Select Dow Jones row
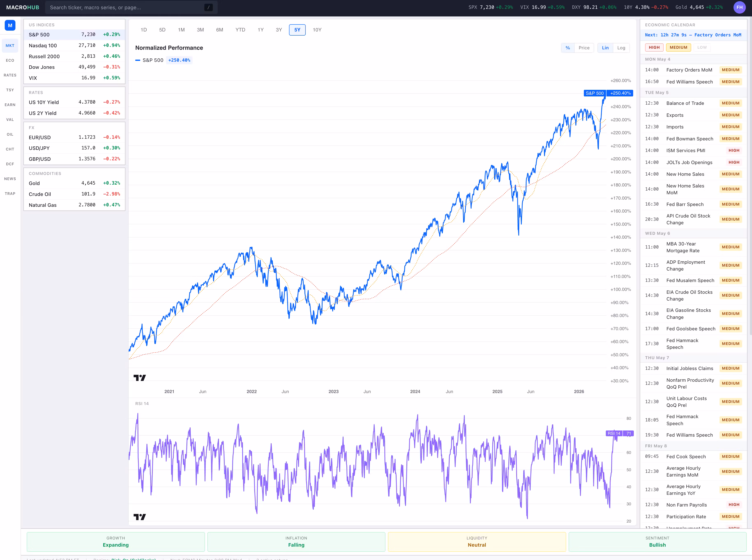The height and width of the screenshot is (560, 752). [74, 67]
